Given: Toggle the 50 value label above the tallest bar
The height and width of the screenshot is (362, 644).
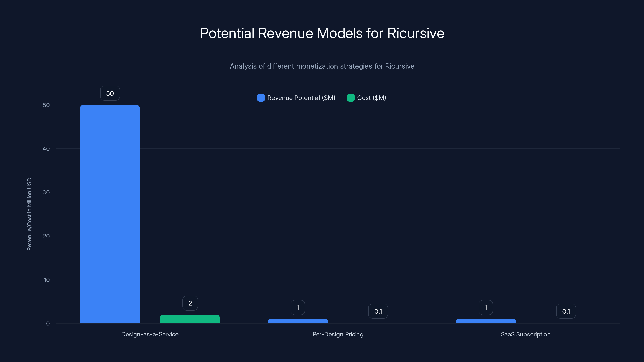Looking at the screenshot, I should (x=110, y=93).
